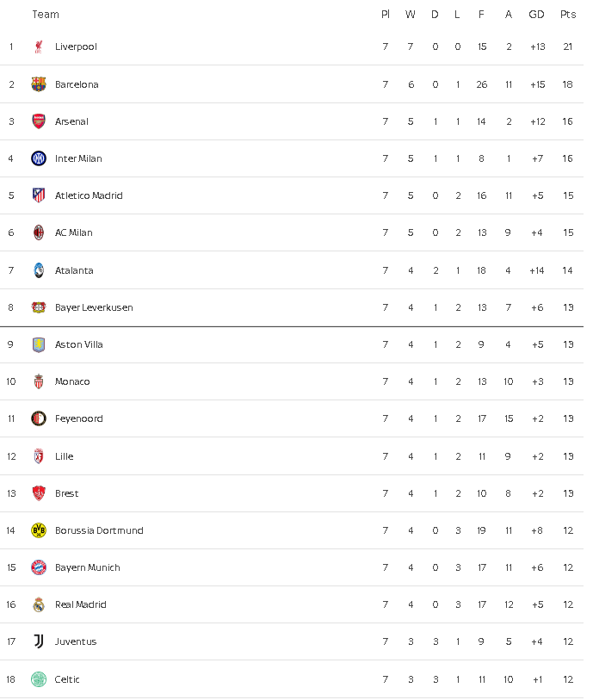Click the Inter Milan logo icon
The image size is (593, 700).
39,158
